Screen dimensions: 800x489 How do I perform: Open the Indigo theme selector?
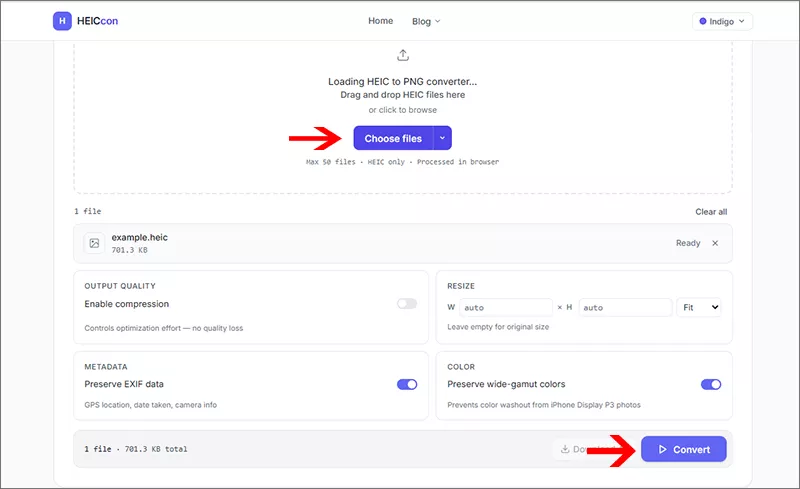tap(722, 21)
